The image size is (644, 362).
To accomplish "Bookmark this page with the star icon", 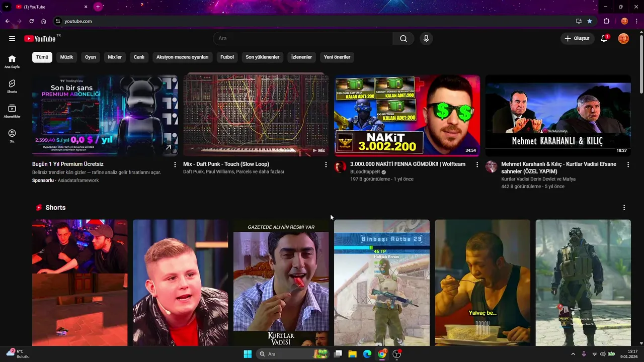I will [590, 21].
